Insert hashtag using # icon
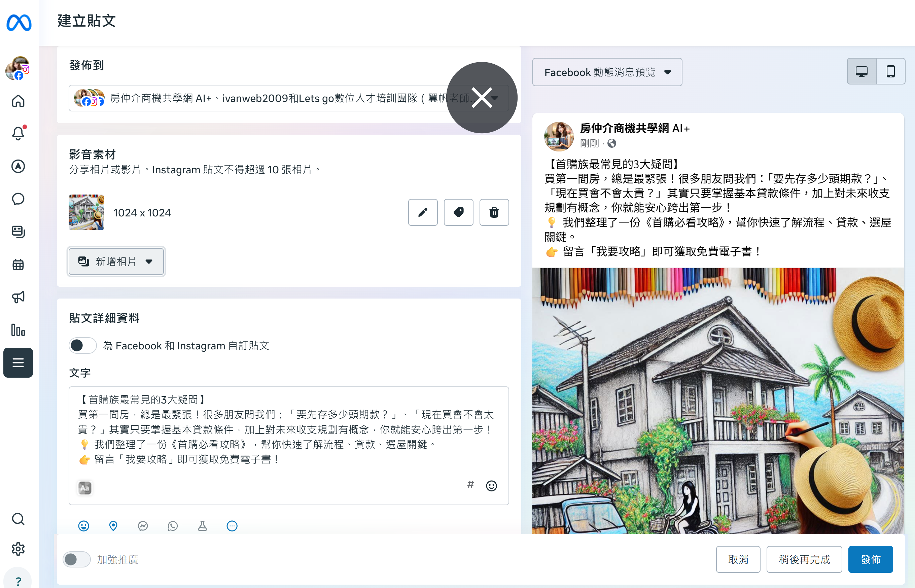Image resolution: width=915 pixels, height=588 pixels. (x=470, y=485)
